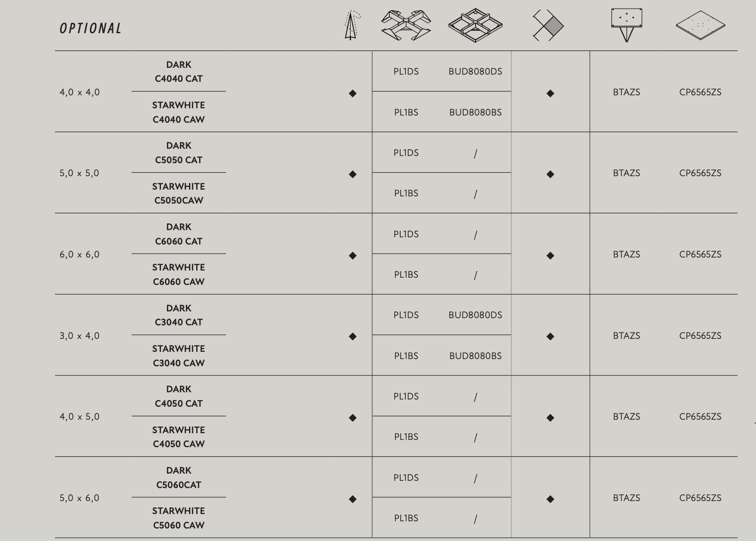Click the OPTIONAL heading
This screenshot has width=756, height=541.
(x=90, y=29)
